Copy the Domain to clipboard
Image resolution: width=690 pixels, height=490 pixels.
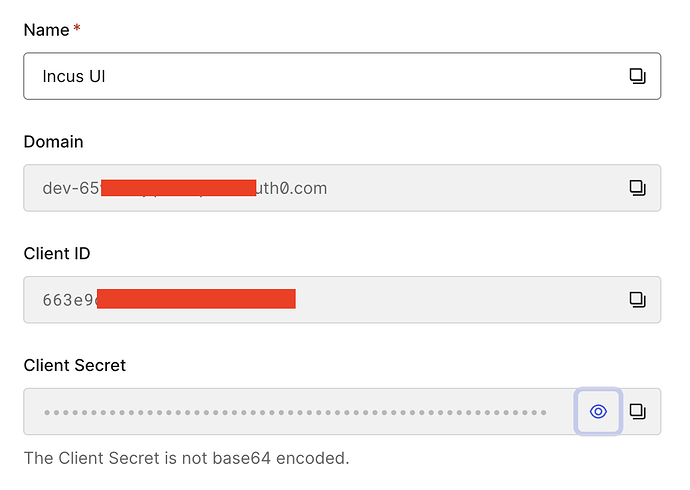pyautogui.click(x=637, y=188)
